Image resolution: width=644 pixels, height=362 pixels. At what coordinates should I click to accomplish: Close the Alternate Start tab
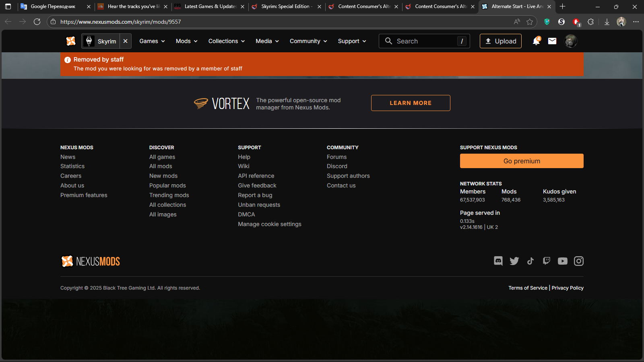(x=549, y=6)
